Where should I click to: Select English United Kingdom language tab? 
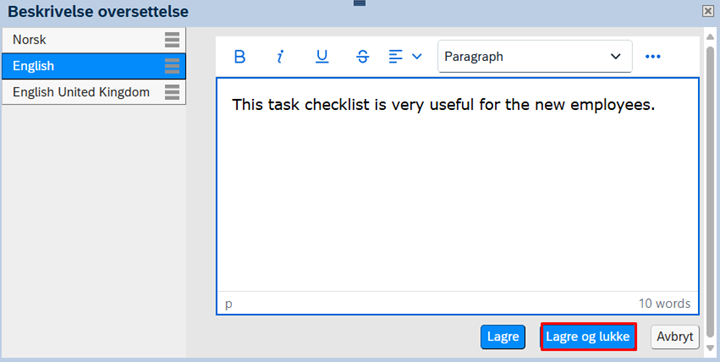point(94,92)
